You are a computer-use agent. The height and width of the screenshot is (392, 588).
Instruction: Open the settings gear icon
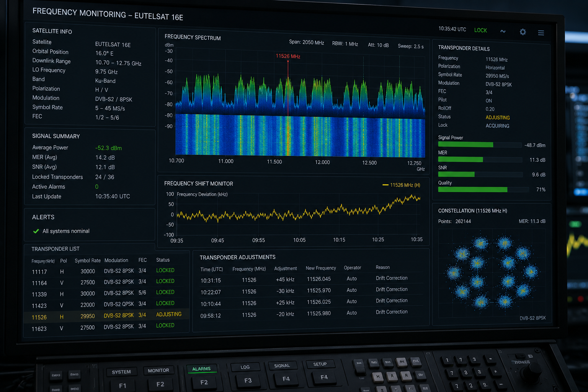coord(523,32)
